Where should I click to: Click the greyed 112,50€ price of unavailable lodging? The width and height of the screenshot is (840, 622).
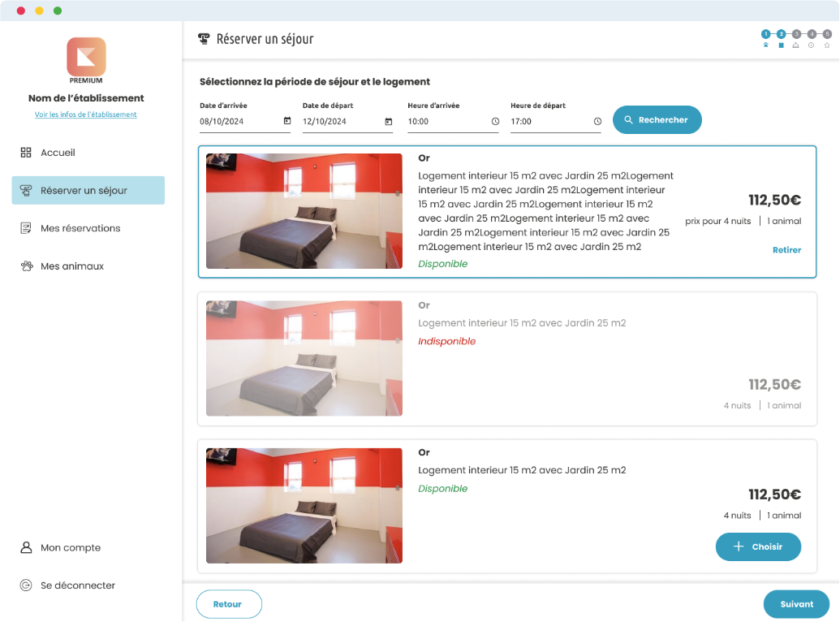[774, 384]
